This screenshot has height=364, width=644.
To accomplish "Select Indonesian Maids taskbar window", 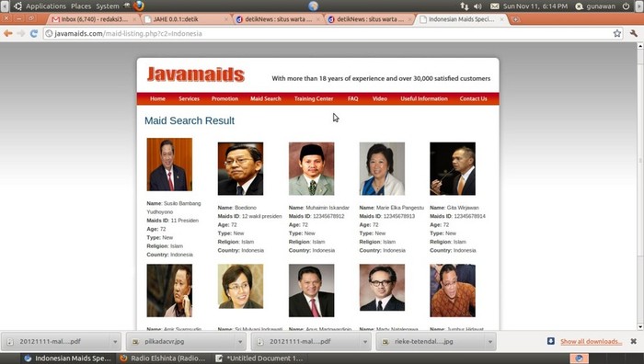I will [68, 358].
